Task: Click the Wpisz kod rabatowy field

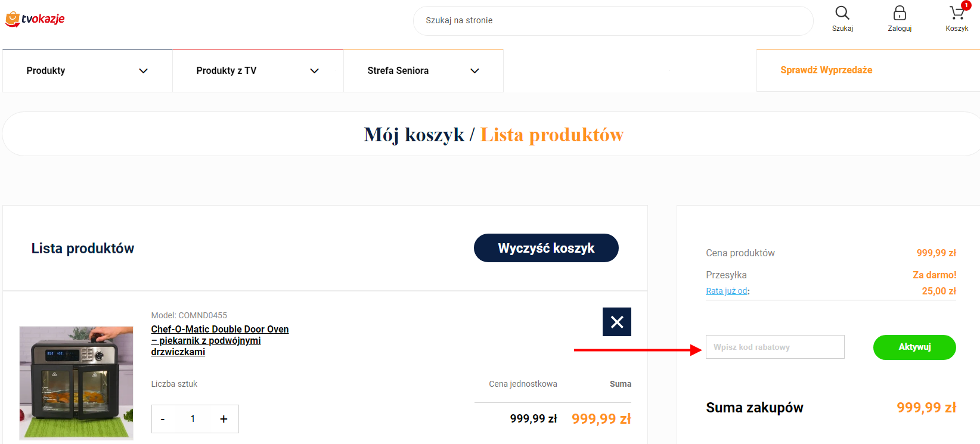Action: click(774, 347)
